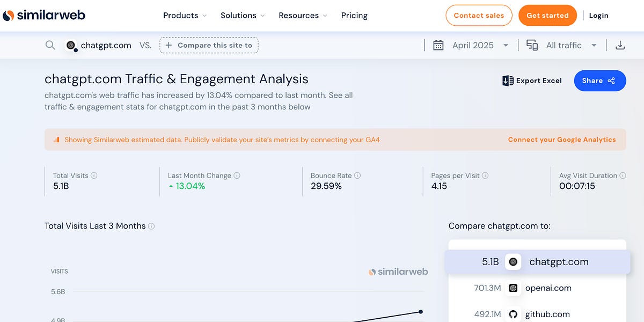Click Connect your Google Analytics link
This screenshot has width=644, height=322.
pos(561,140)
